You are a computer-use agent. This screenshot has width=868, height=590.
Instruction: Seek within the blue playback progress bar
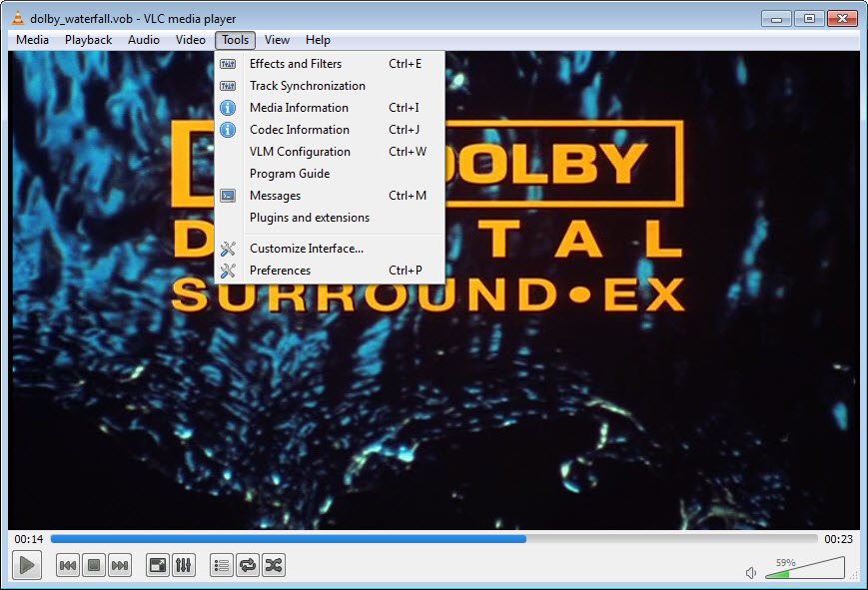coord(434,538)
